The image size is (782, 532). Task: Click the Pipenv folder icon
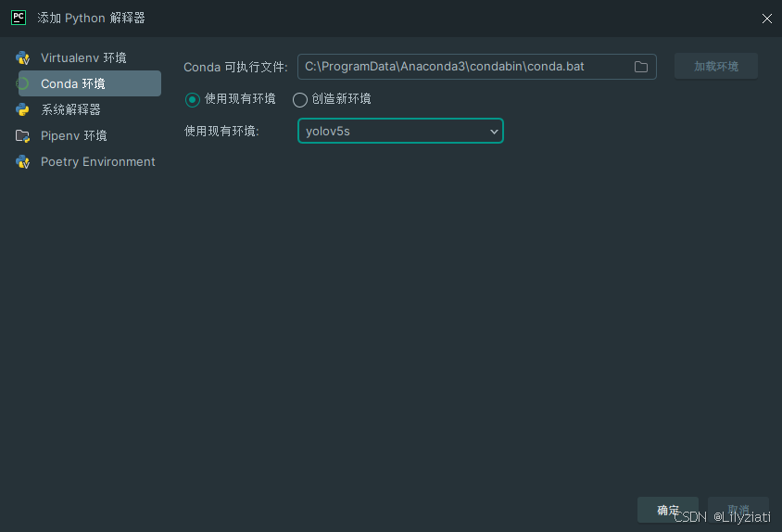pos(22,135)
